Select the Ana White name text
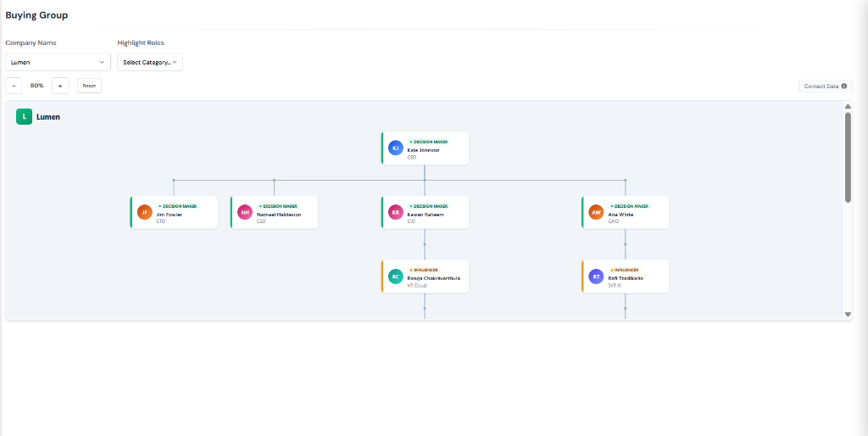 [620, 215]
